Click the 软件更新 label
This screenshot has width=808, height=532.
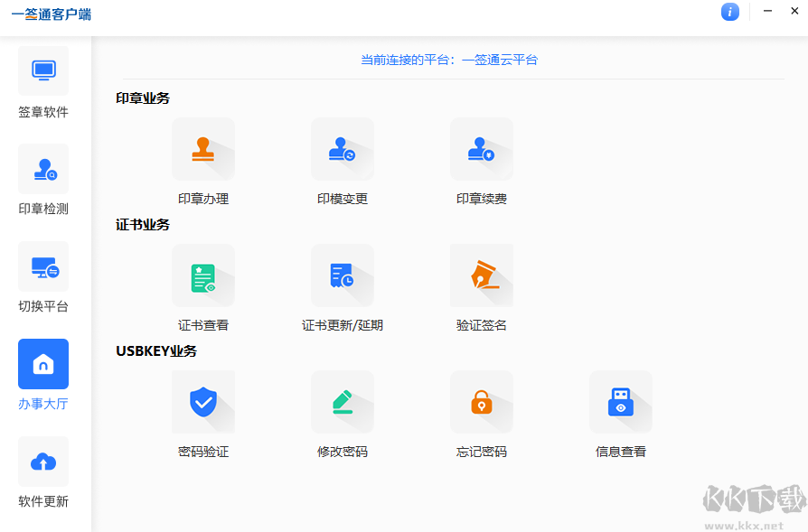point(43,501)
